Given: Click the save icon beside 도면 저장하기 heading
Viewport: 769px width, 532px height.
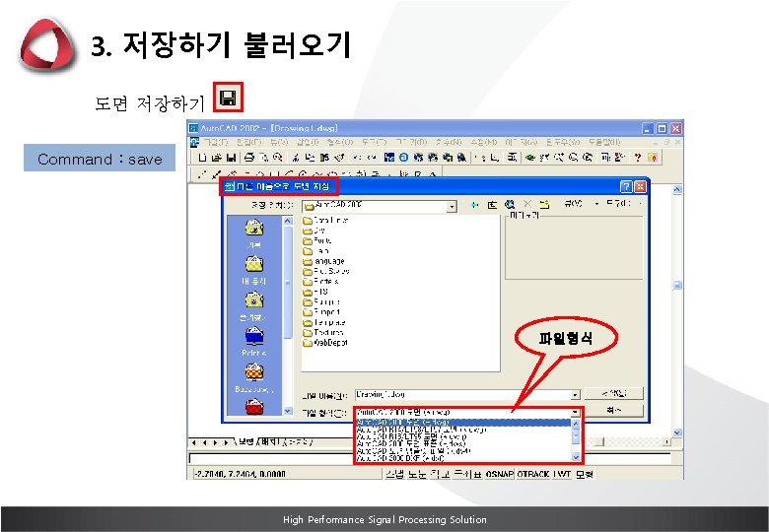Looking at the screenshot, I should tap(228, 98).
